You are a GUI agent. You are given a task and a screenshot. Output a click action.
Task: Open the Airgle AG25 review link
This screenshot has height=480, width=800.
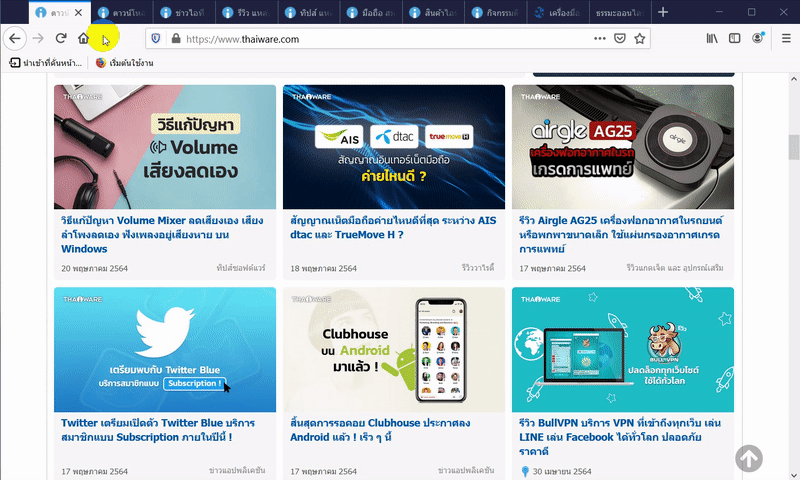click(x=621, y=235)
